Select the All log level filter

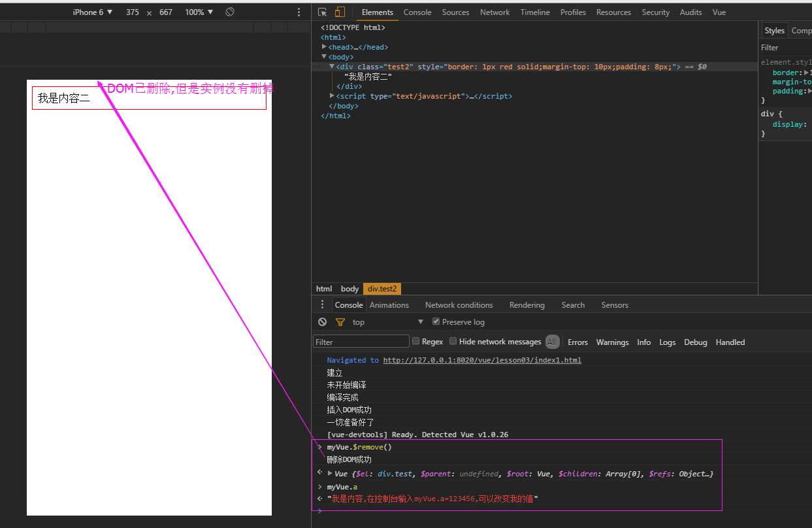(553, 342)
